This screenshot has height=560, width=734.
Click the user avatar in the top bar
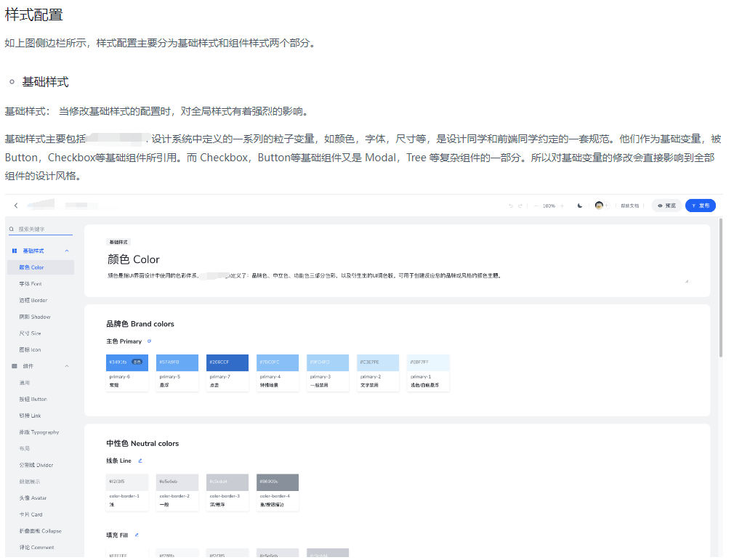point(599,206)
